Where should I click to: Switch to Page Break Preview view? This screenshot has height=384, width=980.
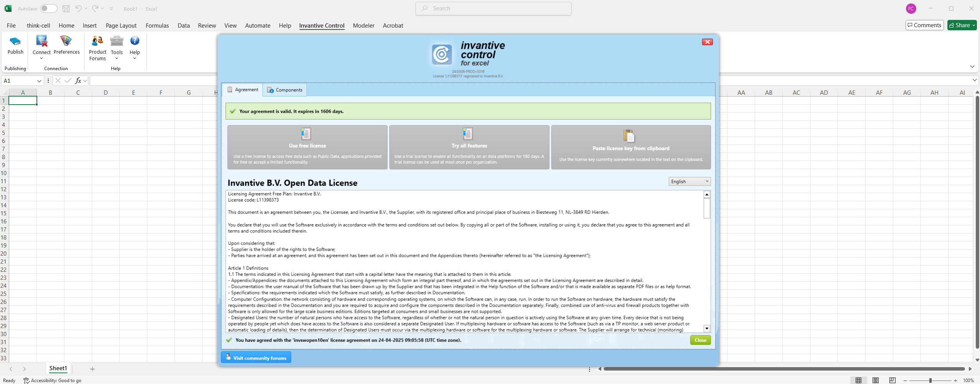coord(892,380)
